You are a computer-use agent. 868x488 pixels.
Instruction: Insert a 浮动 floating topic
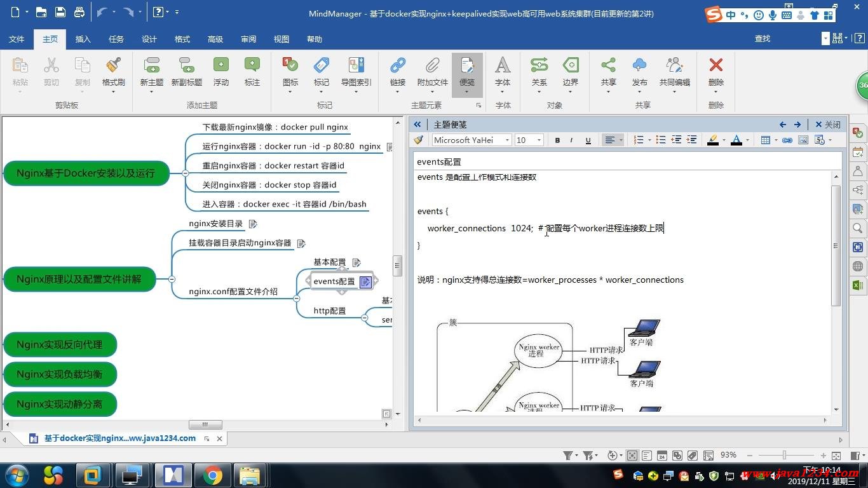[x=221, y=65]
